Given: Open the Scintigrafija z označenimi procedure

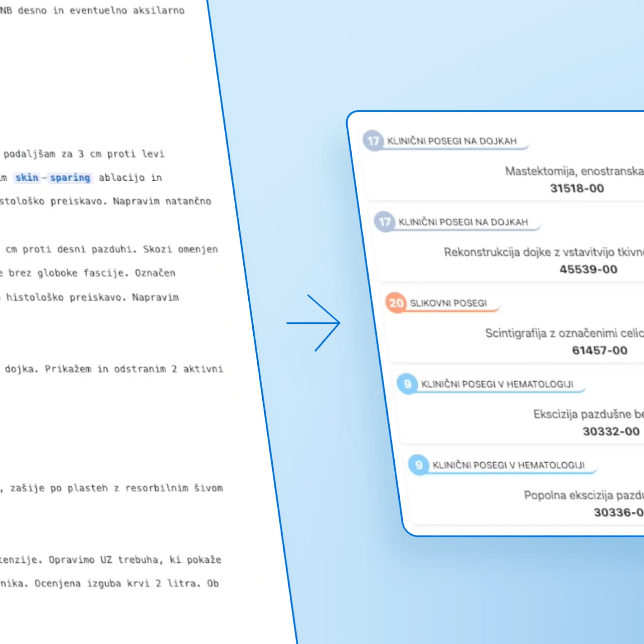Looking at the screenshot, I should pos(564,333).
